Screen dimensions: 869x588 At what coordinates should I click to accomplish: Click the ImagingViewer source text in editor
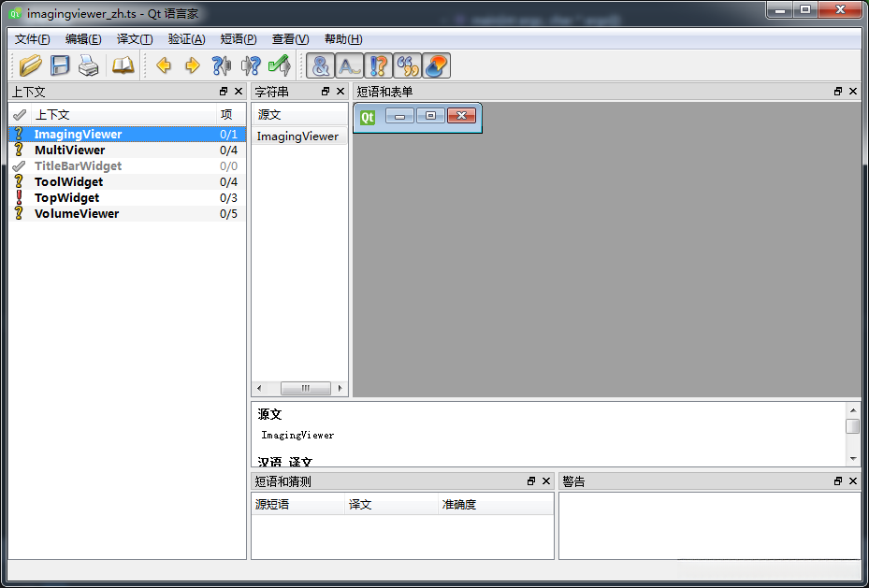pos(297,436)
